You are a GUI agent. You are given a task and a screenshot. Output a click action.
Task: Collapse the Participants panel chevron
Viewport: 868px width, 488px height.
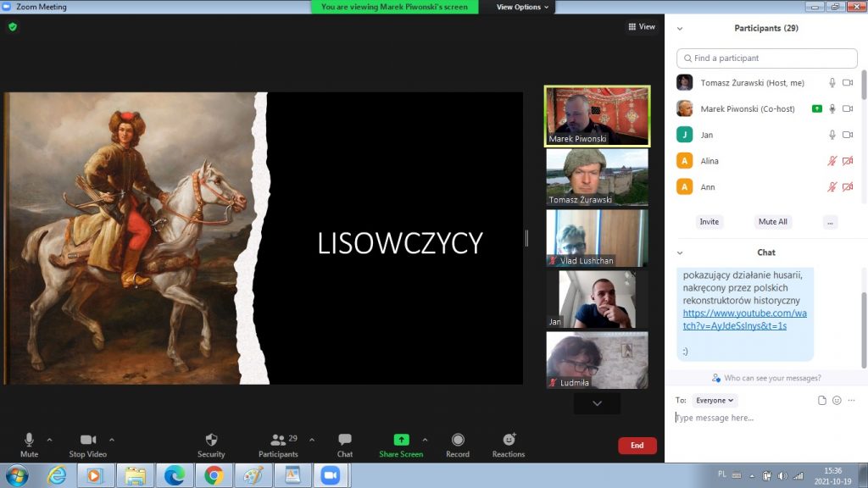[x=681, y=28]
